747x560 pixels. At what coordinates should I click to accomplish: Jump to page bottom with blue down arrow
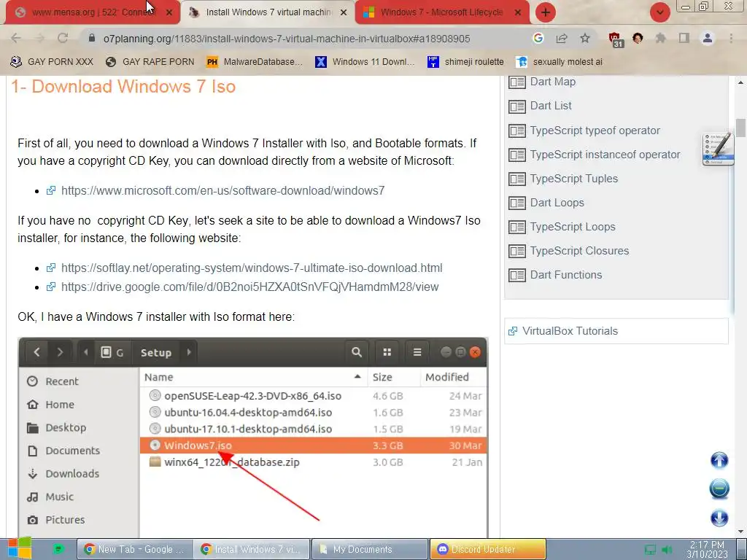pyautogui.click(x=719, y=518)
